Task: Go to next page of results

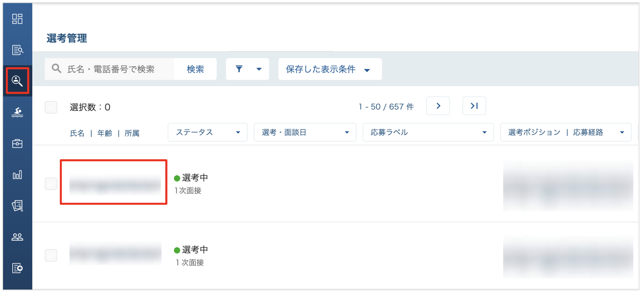Action: pos(438,106)
